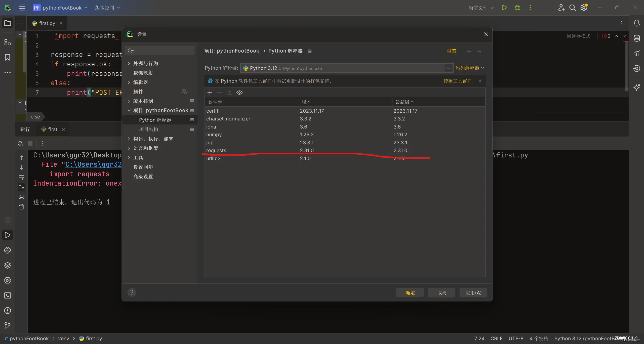Image resolution: width=644 pixels, height=344 pixels.
Task: Click the debug tool icon
Action: 517,7
